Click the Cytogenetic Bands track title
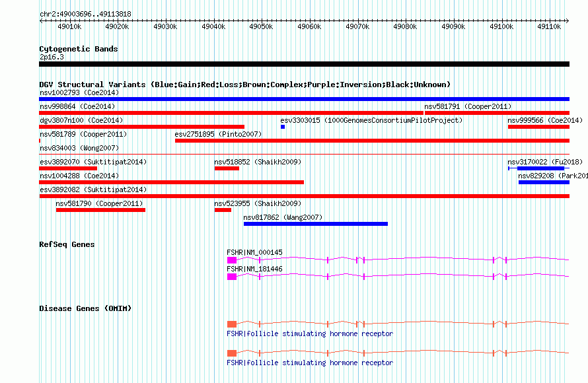The image size is (588, 383). click(79, 49)
